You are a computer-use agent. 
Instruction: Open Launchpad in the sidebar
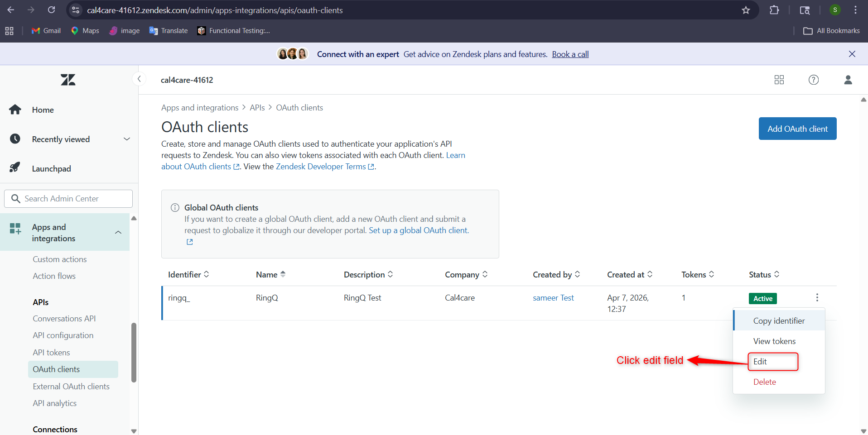pos(51,169)
